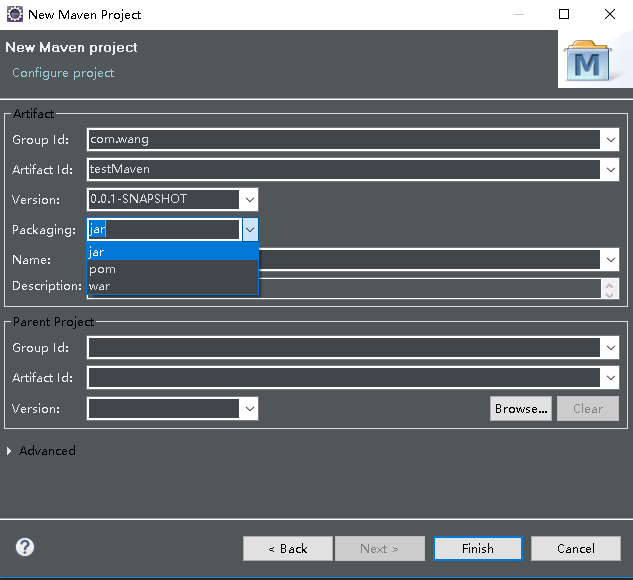Viewport: 633px width, 580px height.
Task: Open Parent Project Version dropdown arrow
Action: coord(250,408)
